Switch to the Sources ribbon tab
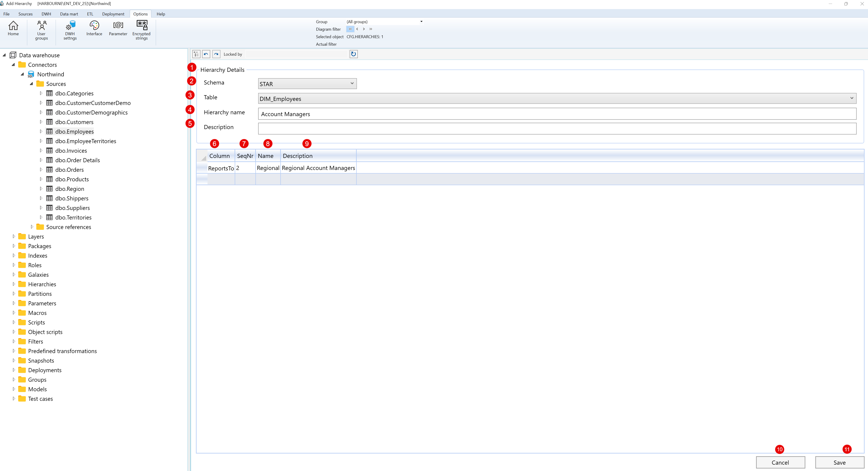This screenshot has width=868, height=471. click(25, 14)
